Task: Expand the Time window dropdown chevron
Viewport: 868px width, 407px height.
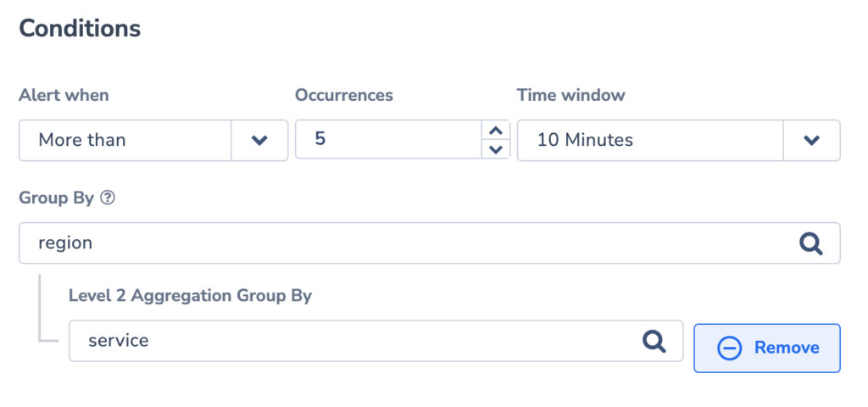Action: (811, 141)
